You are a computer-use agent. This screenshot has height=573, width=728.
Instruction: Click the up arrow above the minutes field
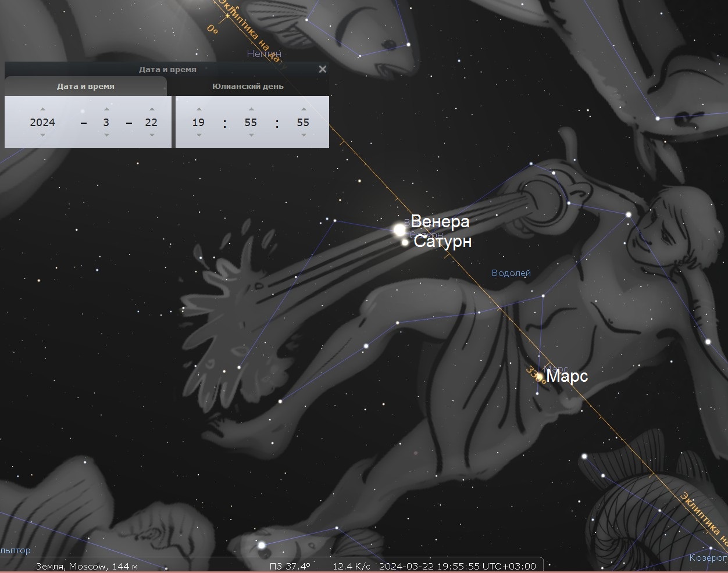point(251,109)
